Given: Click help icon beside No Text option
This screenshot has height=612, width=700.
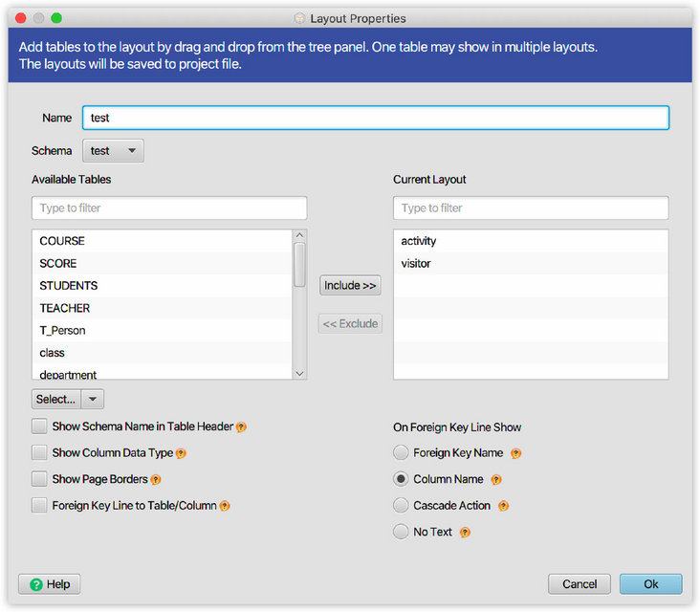Looking at the screenshot, I should pyautogui.click(x=466, y=532).
